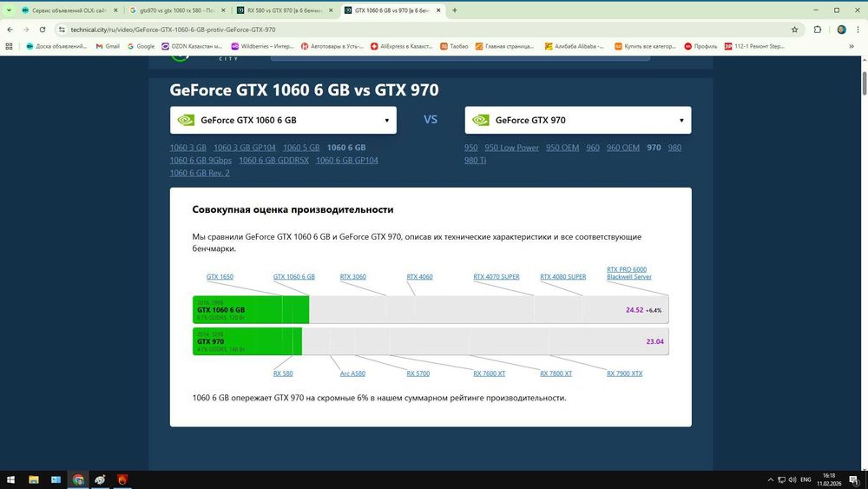
Task: Open the 1060 6 GB GP104 link
Action: [x=347, y=160]
